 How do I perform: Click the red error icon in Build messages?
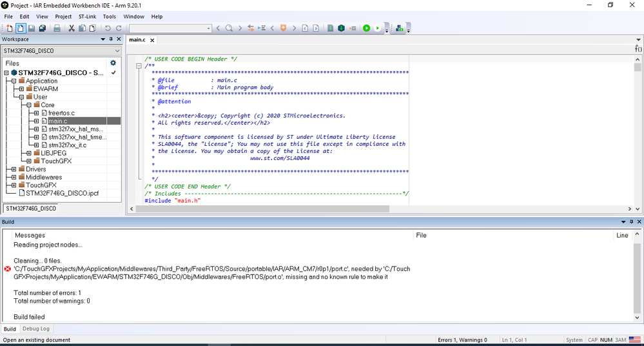tap(7, 269)
